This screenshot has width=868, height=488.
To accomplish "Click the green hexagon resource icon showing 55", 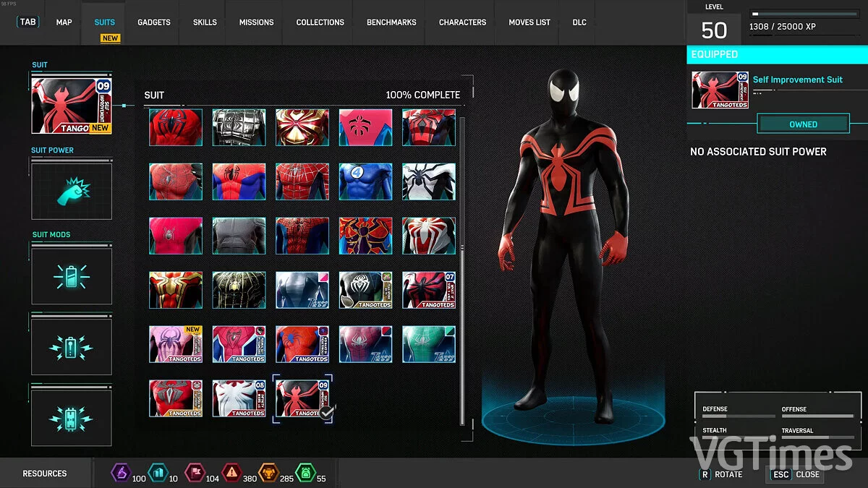I will (307, 473).
